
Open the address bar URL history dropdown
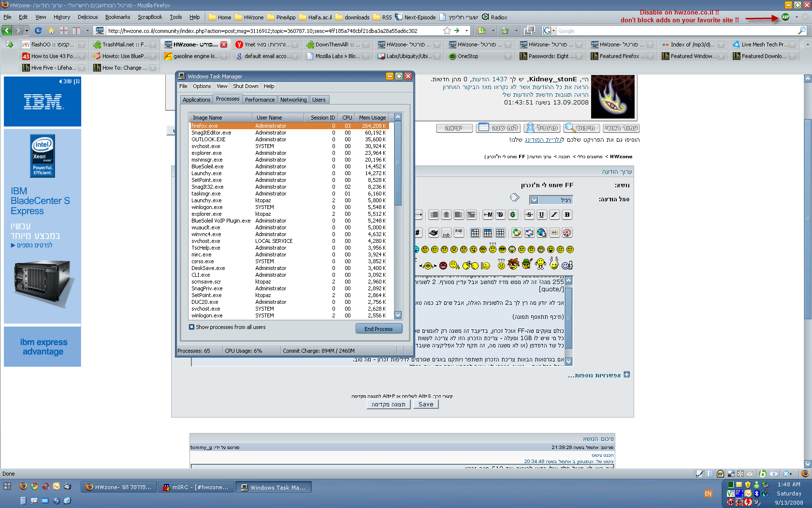tap(466, 30)
